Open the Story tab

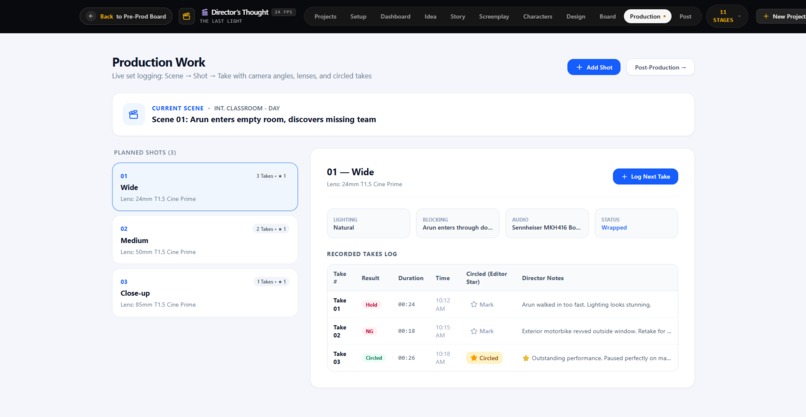(x=457, y=16)
